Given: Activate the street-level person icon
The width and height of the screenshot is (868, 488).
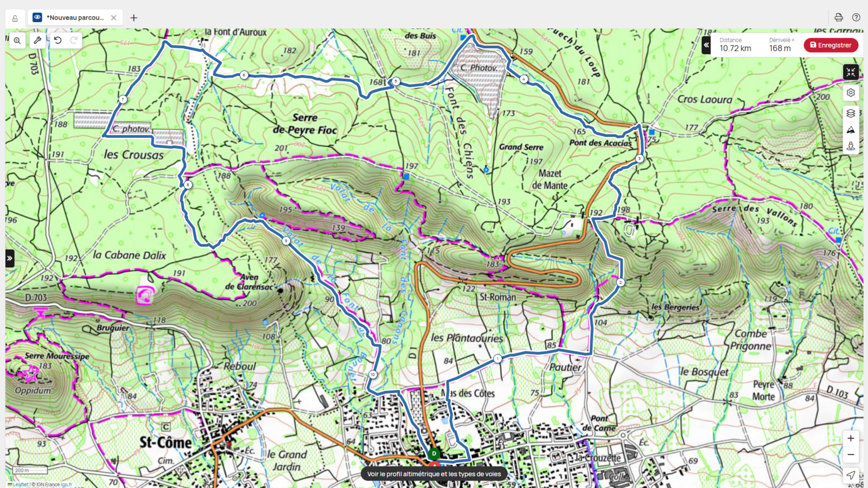Looking at the screenshot, I should [851, 146].
